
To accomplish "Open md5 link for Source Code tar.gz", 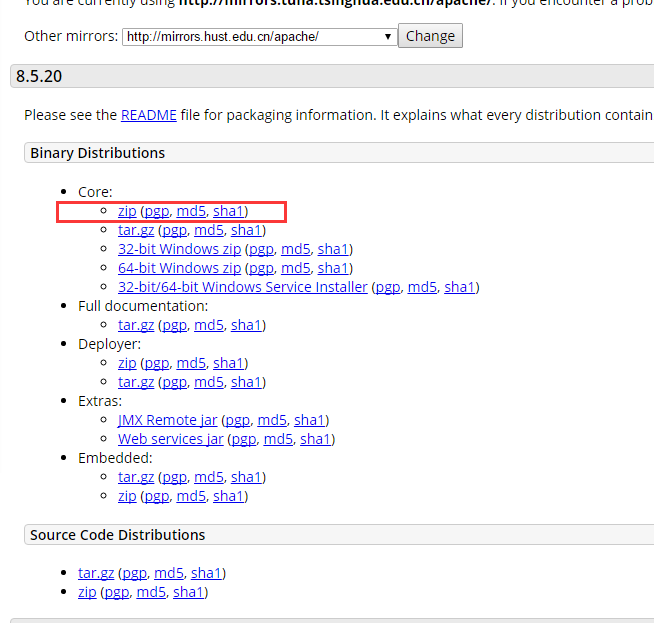I will click(x=169, y=573).
